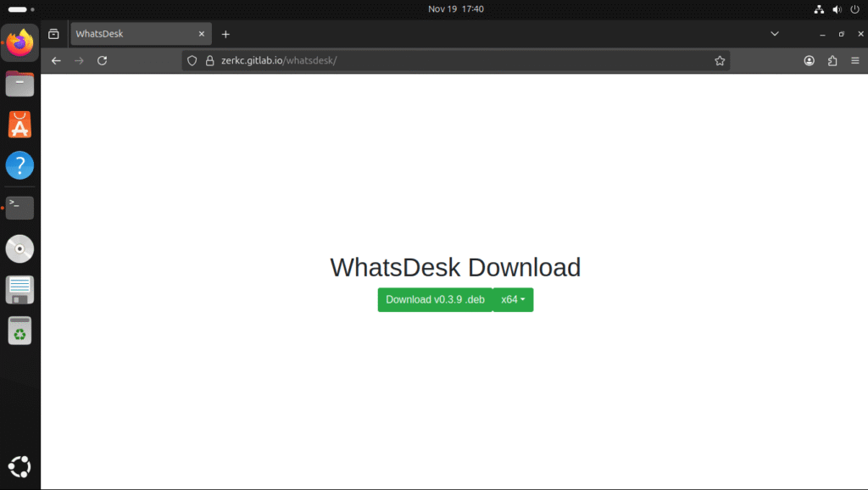Show Activities via the Ubuntu logo
868x490 pixels.
pos(19,466)
